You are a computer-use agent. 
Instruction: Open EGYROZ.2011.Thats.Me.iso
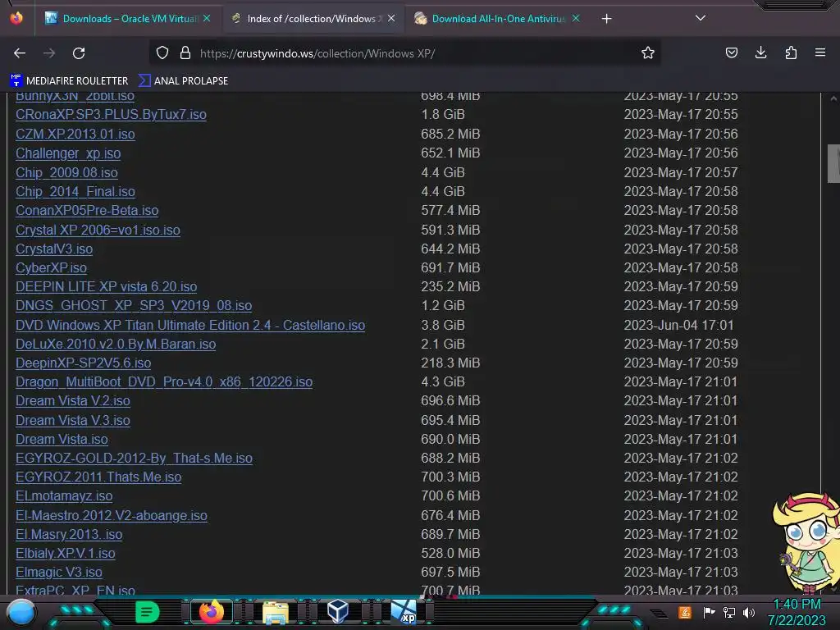98,477
